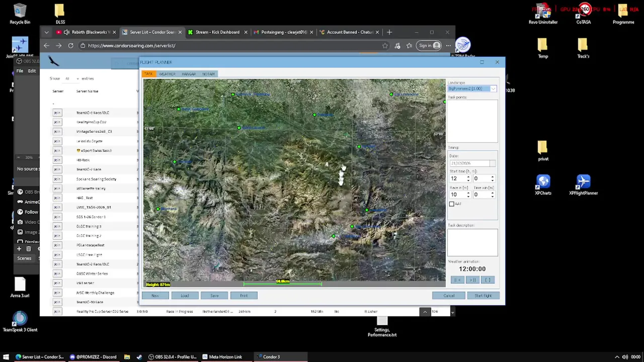Click the Cancel button
Viewport: 644px width, 362px height.
coord(449,296)
